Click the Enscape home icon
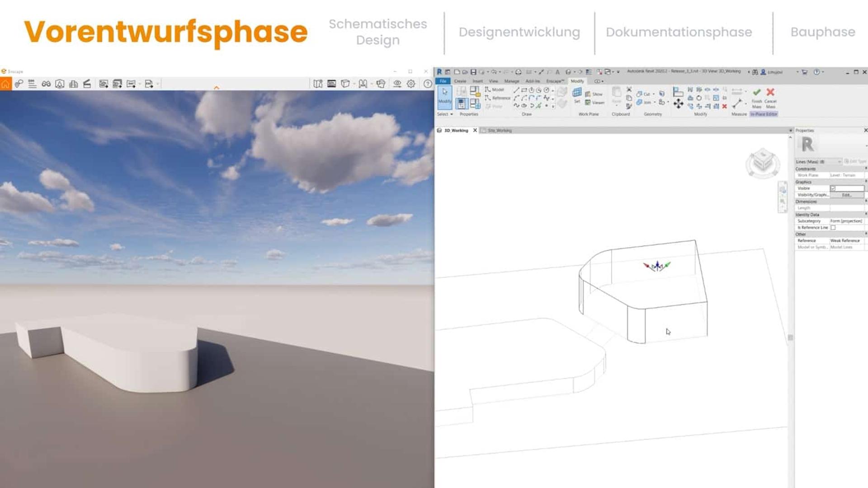 5,84
